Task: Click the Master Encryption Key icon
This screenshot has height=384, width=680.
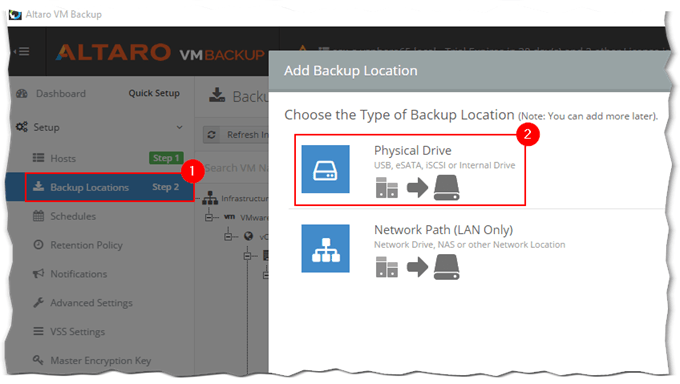Action: (x=39, y=360)
